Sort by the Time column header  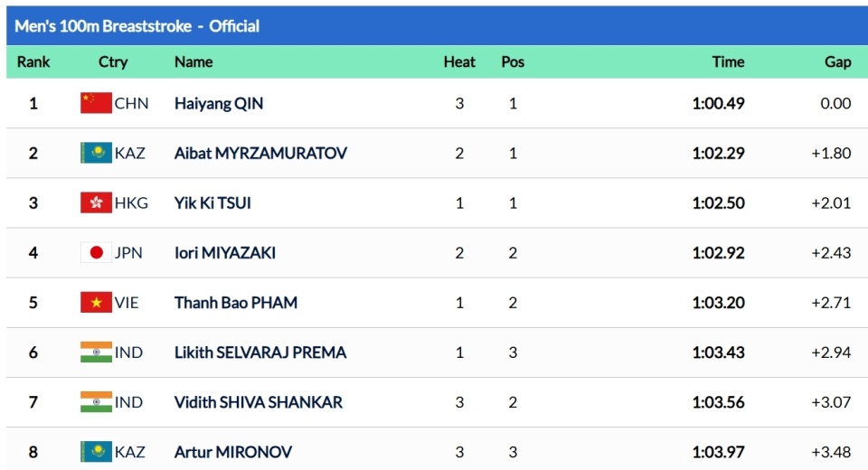point(728,61)
